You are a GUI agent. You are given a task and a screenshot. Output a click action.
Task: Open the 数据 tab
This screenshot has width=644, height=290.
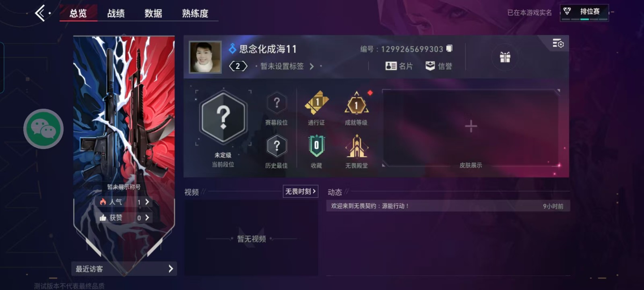tap(153, 13)
